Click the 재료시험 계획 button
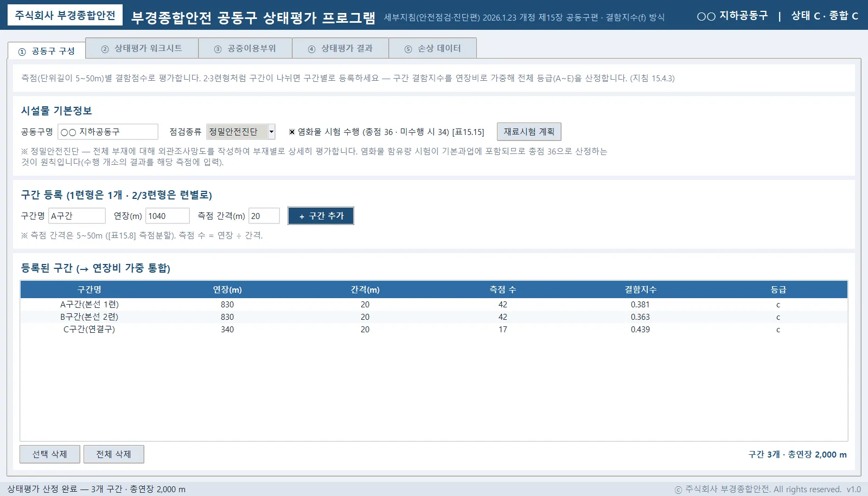868x496 pixels. 529,132
